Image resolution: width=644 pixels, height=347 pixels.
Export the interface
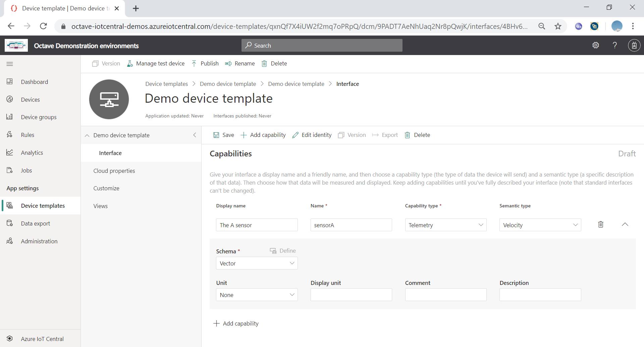point(385,135)
